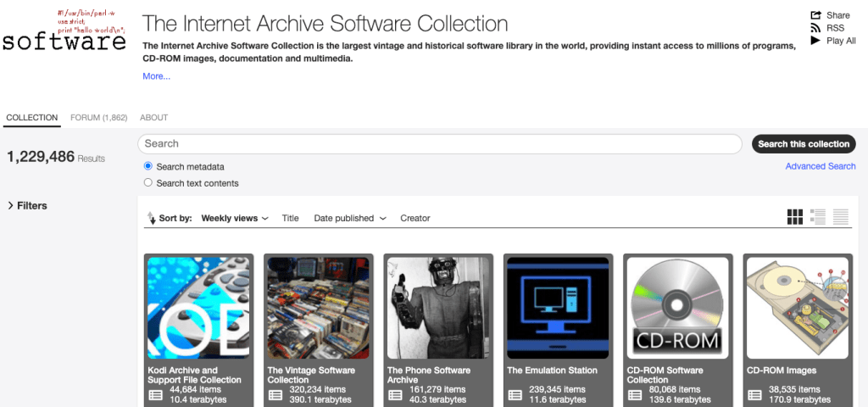Toggle sort direction arrows icon
Image resolution: width=868 pixels, height=407 pixels.
click(152, 218)
